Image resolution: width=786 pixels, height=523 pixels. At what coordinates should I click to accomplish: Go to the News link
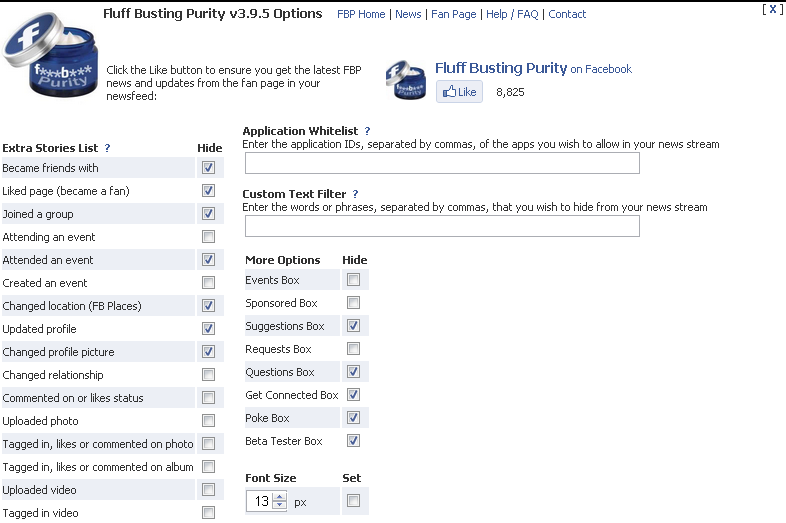408,14
